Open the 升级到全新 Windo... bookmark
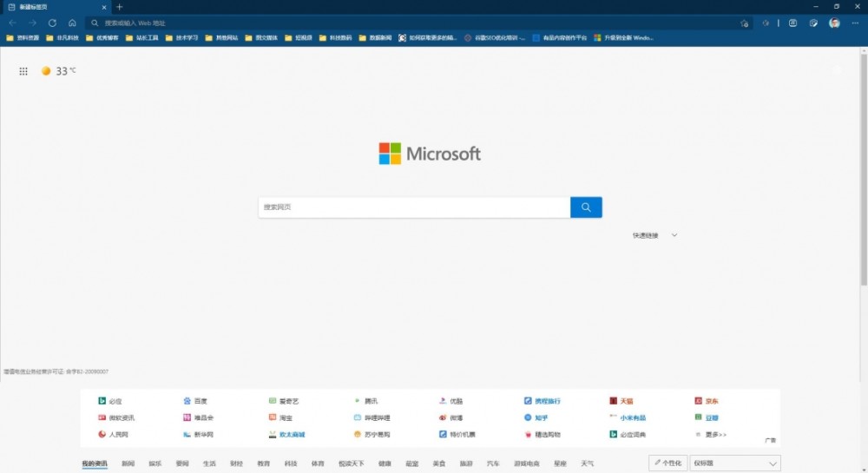The image size is (868, 473). tap(624, 38)
